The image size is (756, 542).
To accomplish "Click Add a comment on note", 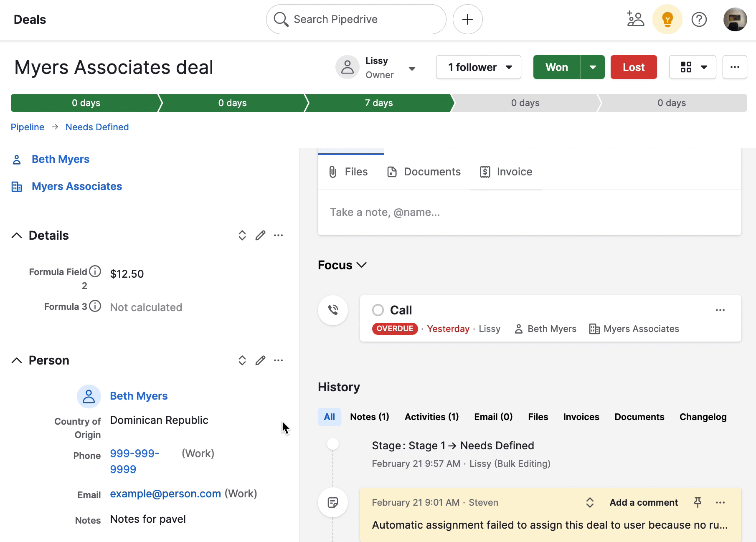I will tap(644, 502).
